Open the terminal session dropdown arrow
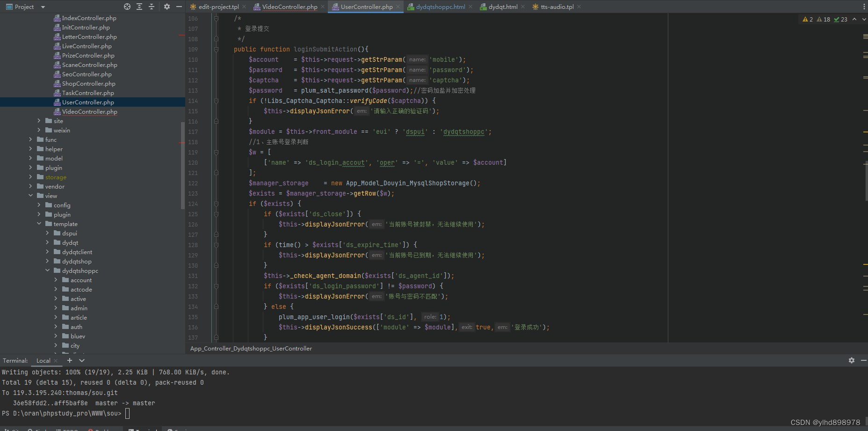This screenshot has height=431, width=868. [x=82, y=360]
